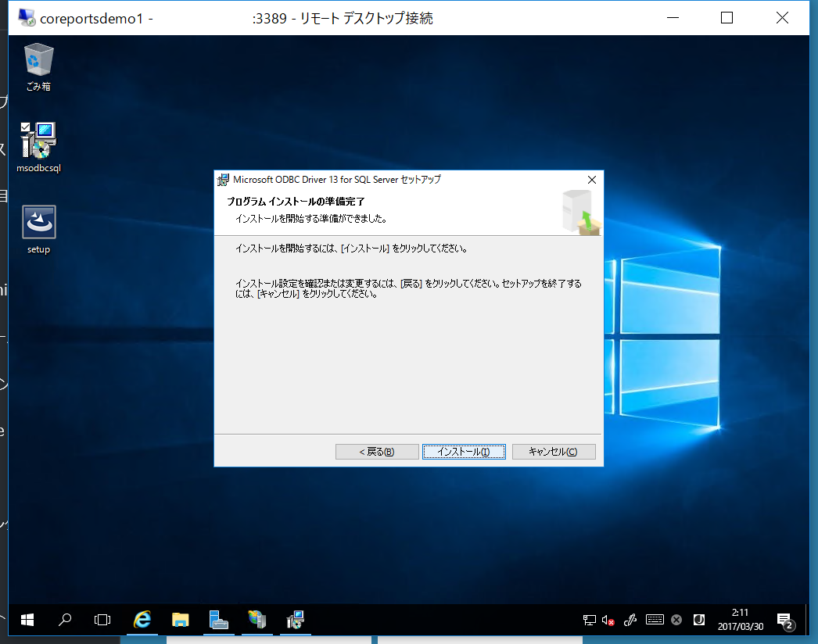The height and width of the screenshot is (644, 818).
Task: Click the heading プログラム インストールの準備完了
Action: pos(296,202)
